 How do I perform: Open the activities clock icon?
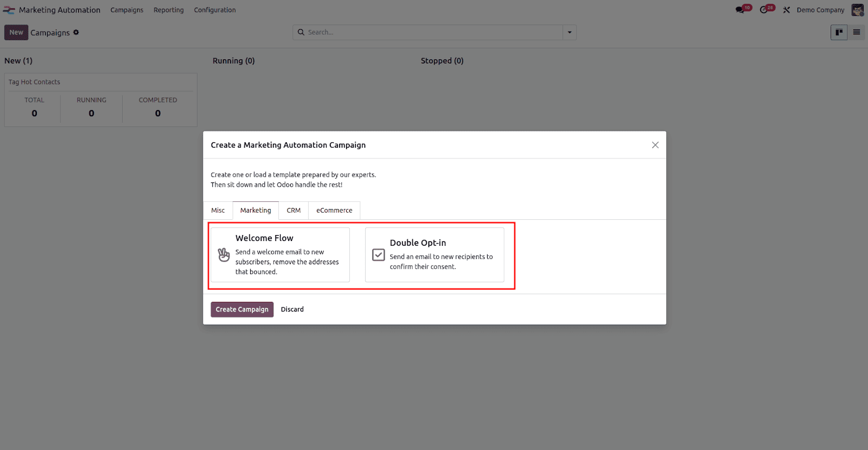[764, 10]
